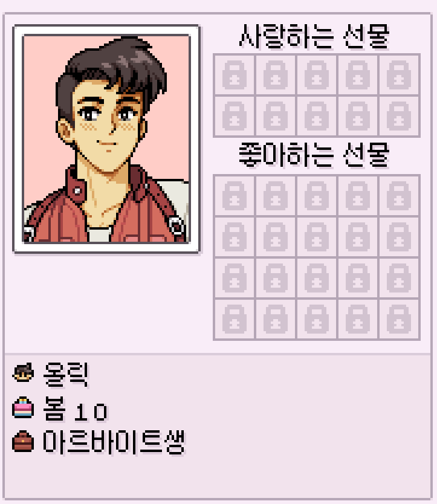Select last locked slot in 좋아하는 선물 top row
This screenshot has width=437, height=504.
pos(399,196)
